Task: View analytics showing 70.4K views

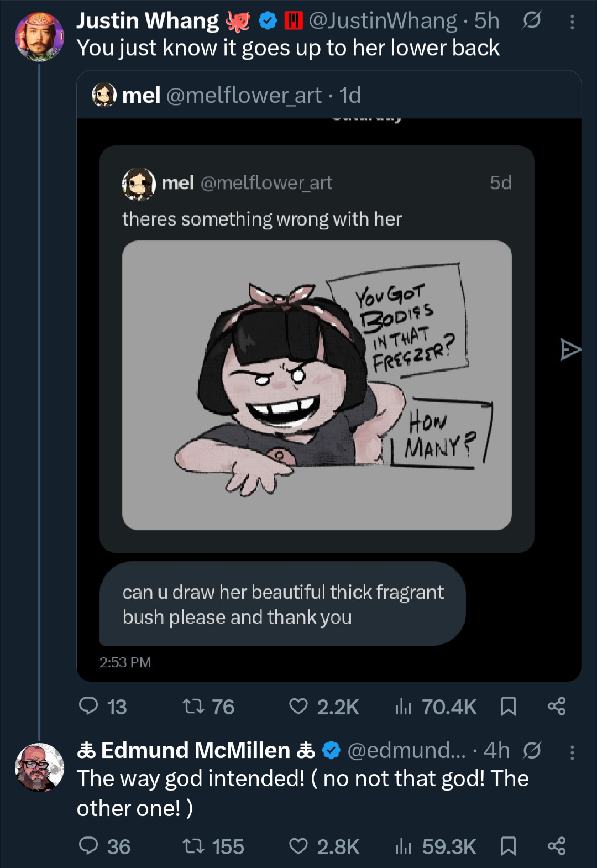Action: [x=404, y=706]
